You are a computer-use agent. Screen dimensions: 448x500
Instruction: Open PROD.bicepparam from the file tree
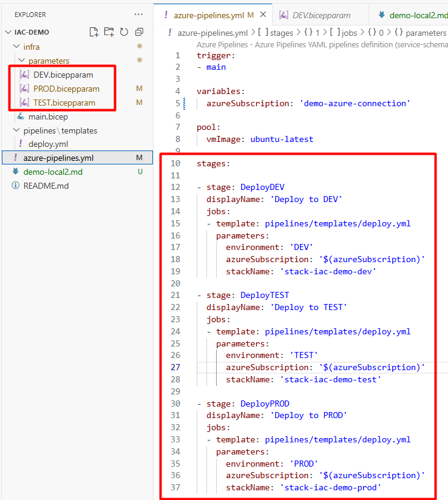[66, 89]
